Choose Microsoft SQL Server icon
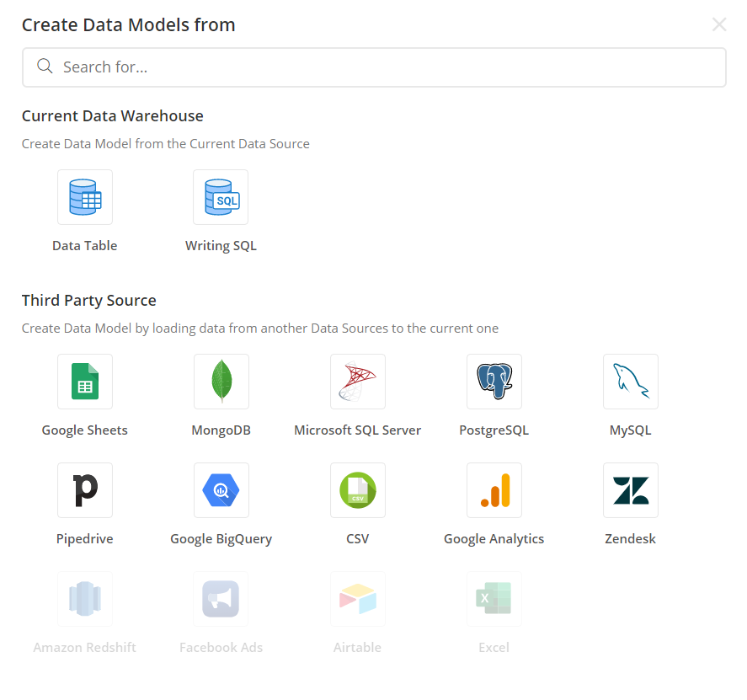 click(358, 382)
